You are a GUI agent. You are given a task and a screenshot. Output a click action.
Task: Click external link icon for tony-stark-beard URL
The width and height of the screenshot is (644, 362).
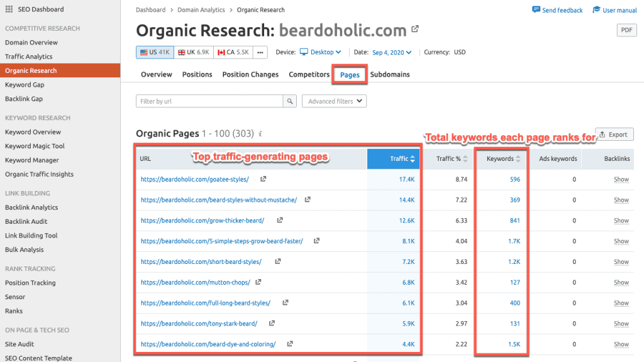[272, 324]
